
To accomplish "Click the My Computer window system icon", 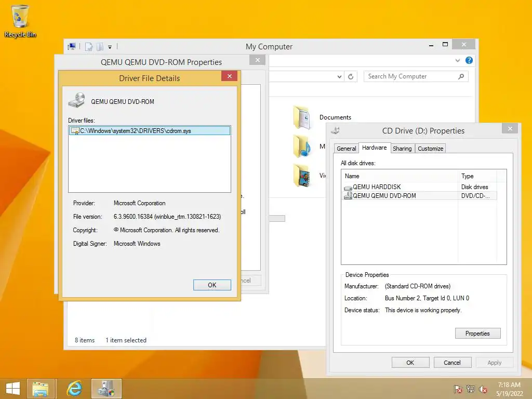I will pos(72,46).
